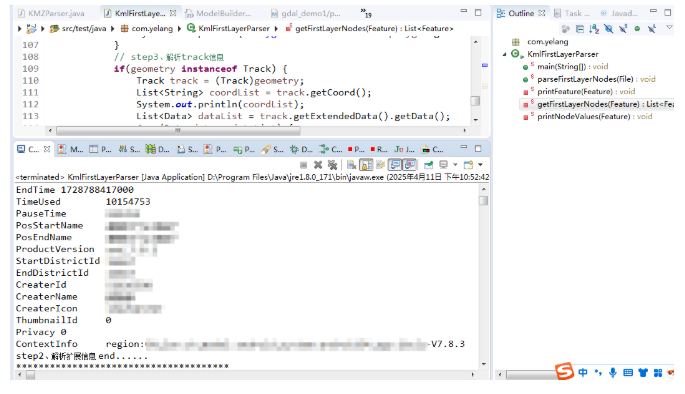Open the Sogou soft keyboard icon

point(628,373)
